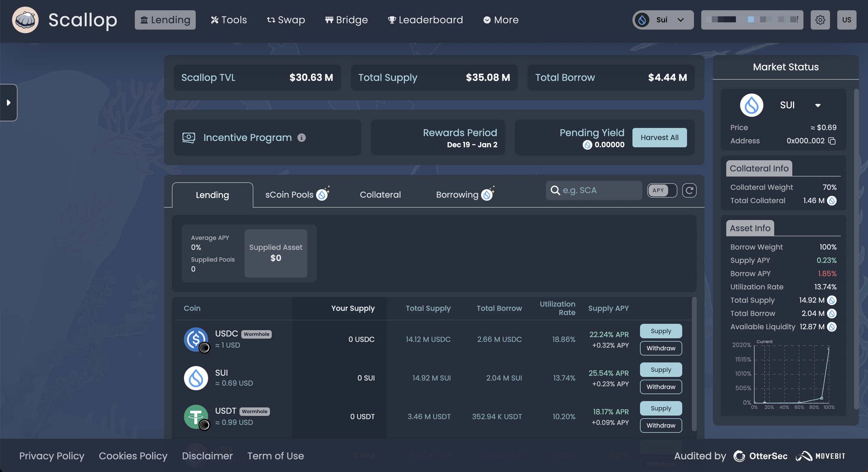This screenshot has height=472, width=868.
Task: Click the magnifier search icon
Action: point(555,190)
